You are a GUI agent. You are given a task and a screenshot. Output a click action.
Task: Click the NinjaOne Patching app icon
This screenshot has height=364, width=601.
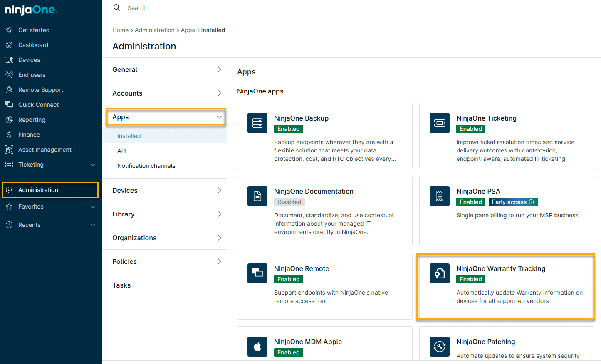(x=439, y=347)
